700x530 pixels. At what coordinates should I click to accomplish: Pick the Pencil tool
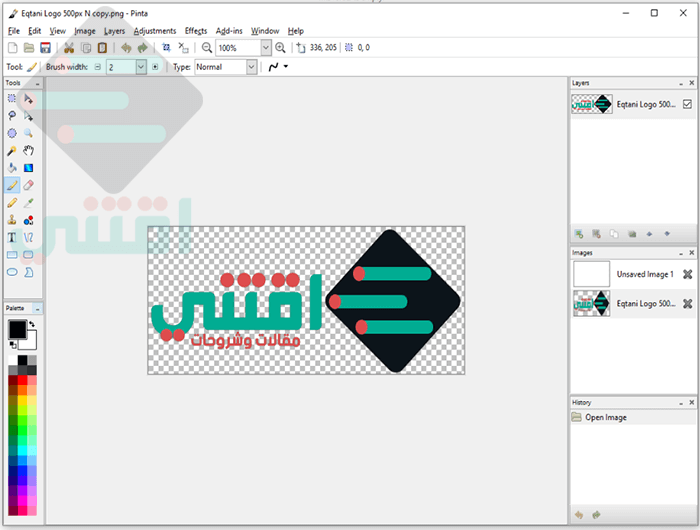click(12, 203)
